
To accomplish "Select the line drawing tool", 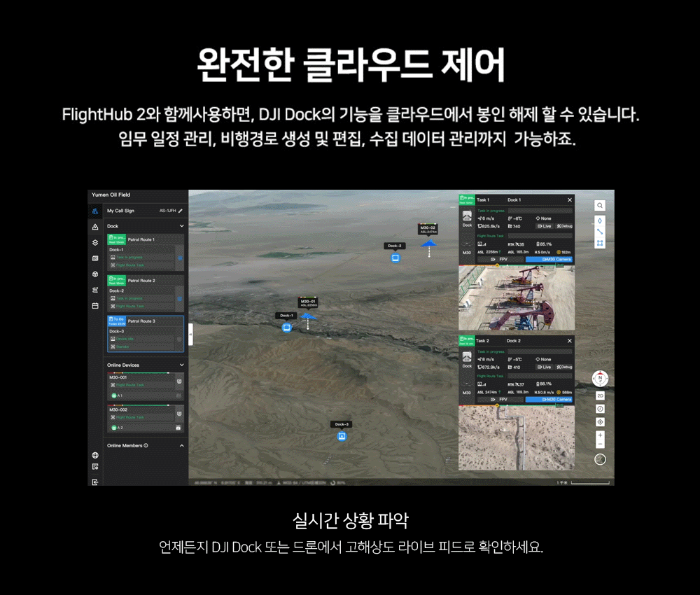I will [600, 232].
